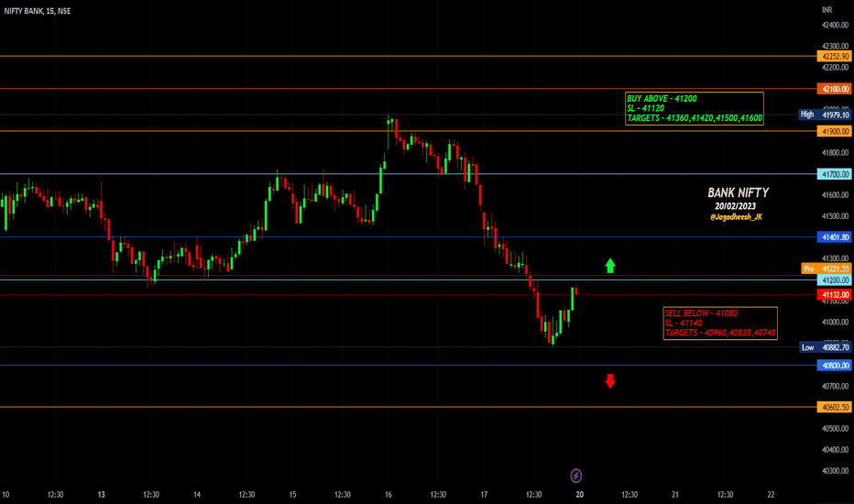The width and height of the screenshot is (854, 504).
Task: Click the date label 15 on time axis
Action: [292, 495]
